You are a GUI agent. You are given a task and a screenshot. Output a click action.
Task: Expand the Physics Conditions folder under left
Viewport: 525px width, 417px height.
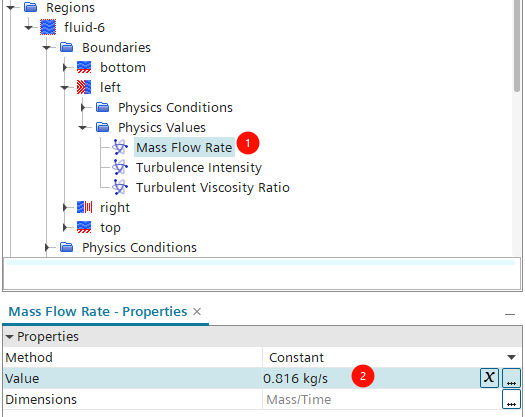(x=83, y=108)
